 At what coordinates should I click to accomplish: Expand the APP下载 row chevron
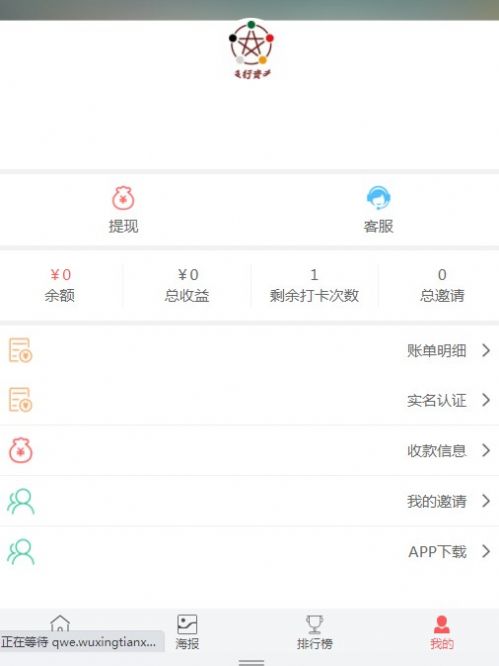click(486, 551)
